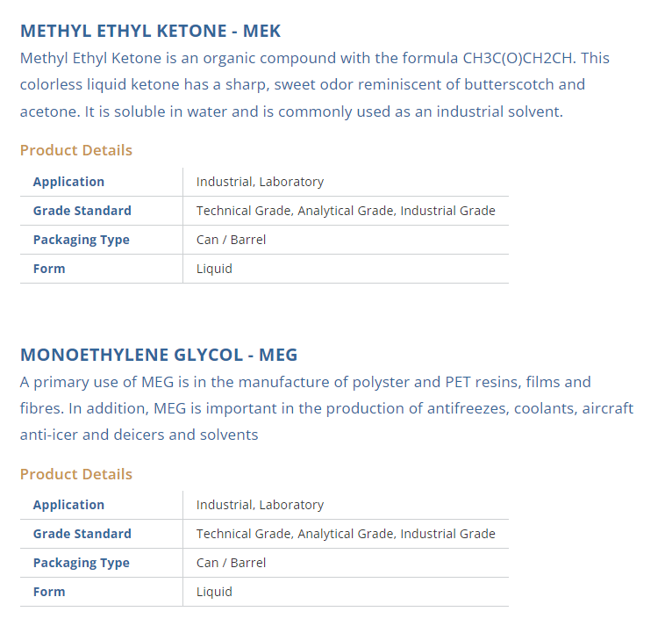Click Application label in the MEG table
This screenshot has width=672, height=633.
(x=68, y=505)
